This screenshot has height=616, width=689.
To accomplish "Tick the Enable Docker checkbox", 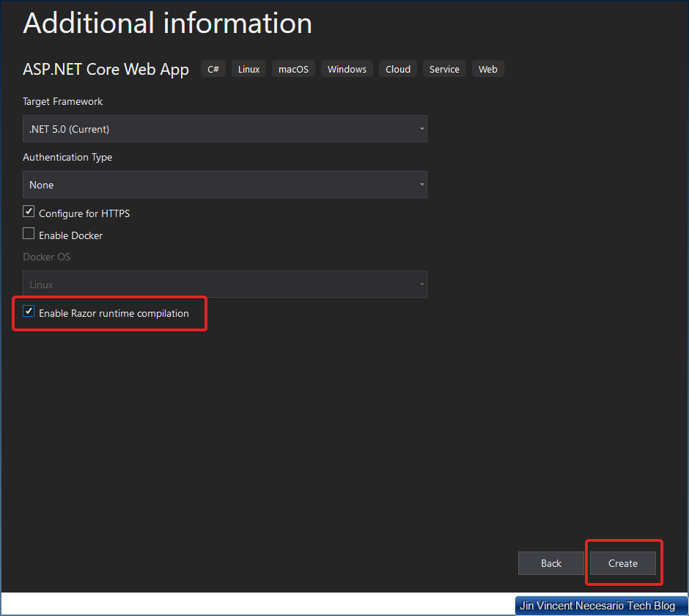I will 29,234.
